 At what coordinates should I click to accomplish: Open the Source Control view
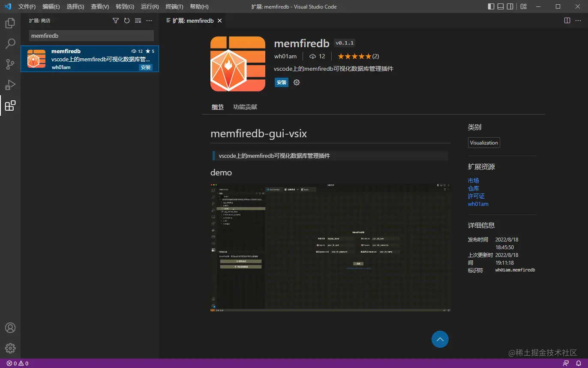click(10, 64)
